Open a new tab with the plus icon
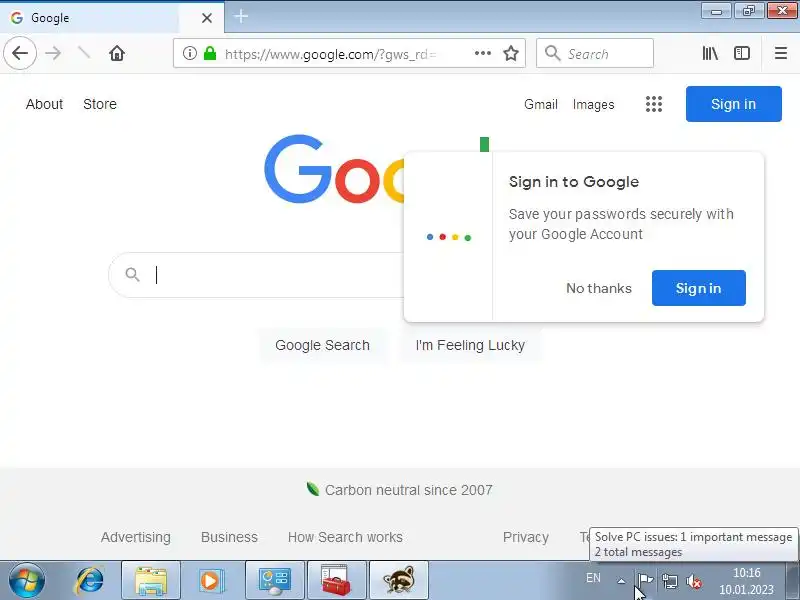 (241, 17)
